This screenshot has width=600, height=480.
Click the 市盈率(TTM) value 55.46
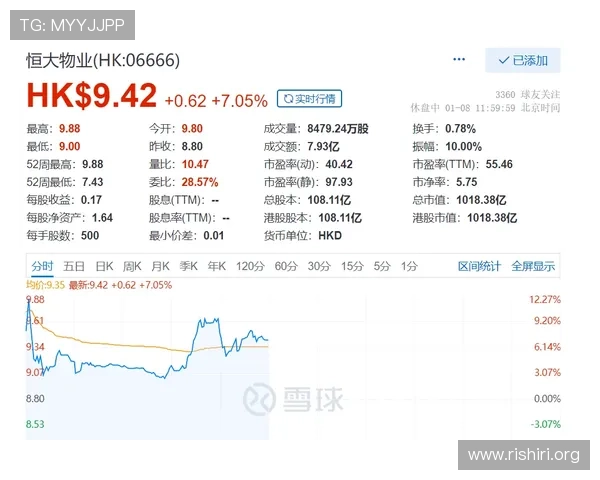click(499, 164)
